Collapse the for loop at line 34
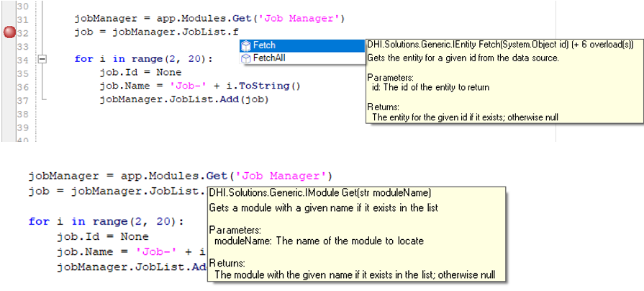The image size is (644, 291). pos(42,59)
